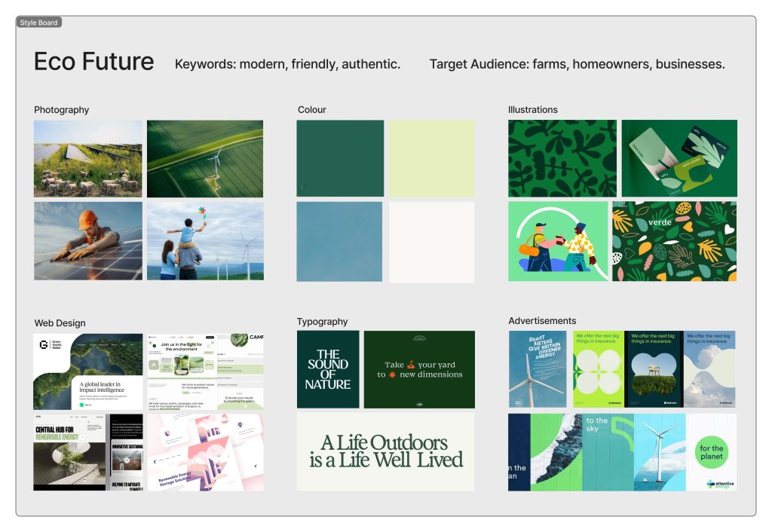Click the handshake characters illustration
Viewport: 772px width, 532px height.
pyautogui.click(x=558, y=240)
